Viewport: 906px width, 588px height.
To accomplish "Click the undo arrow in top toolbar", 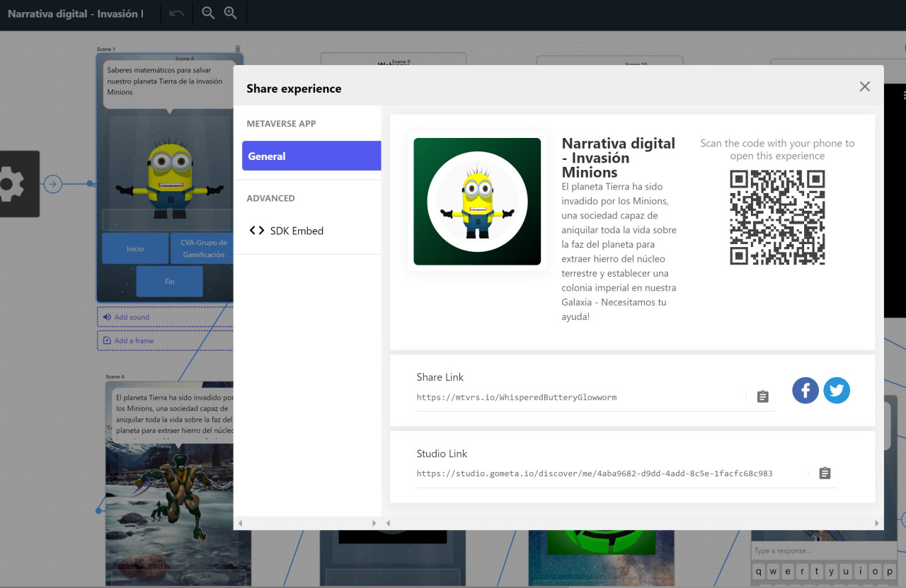I will point(177,13).
